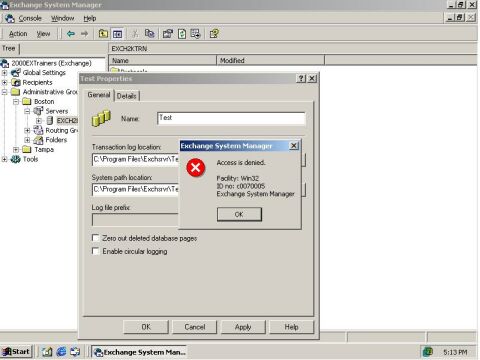
Task: Click the Apply button
Action: (243, 327)
